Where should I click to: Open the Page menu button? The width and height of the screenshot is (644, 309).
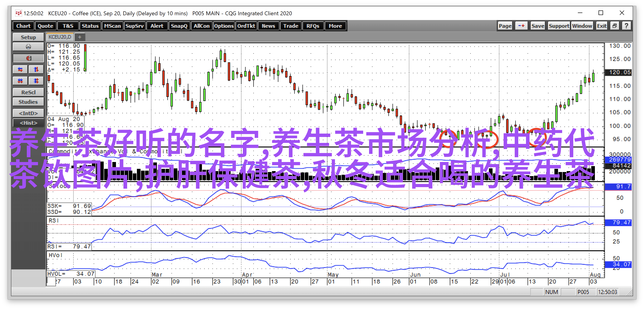point(505,26)
